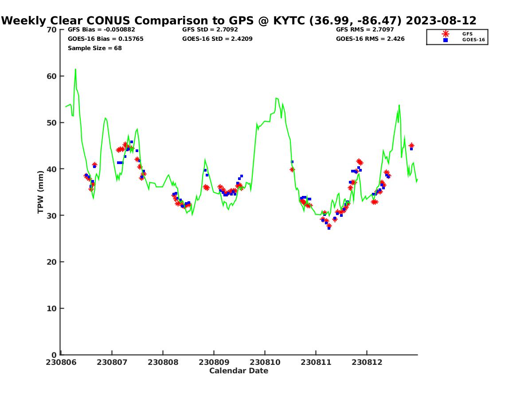Click the green GPS line's highest peak above 60
Image resolution: width=532 pixels, height=399 pixels.
75,70
